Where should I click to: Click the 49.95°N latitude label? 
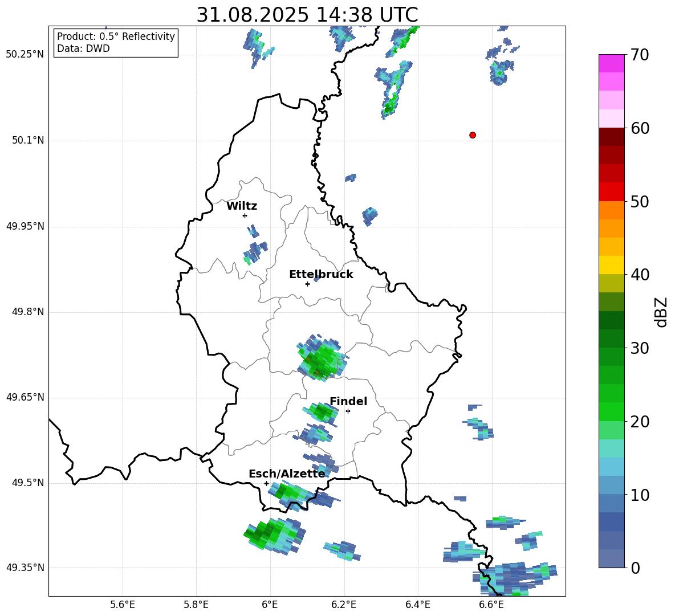[25, 226]
